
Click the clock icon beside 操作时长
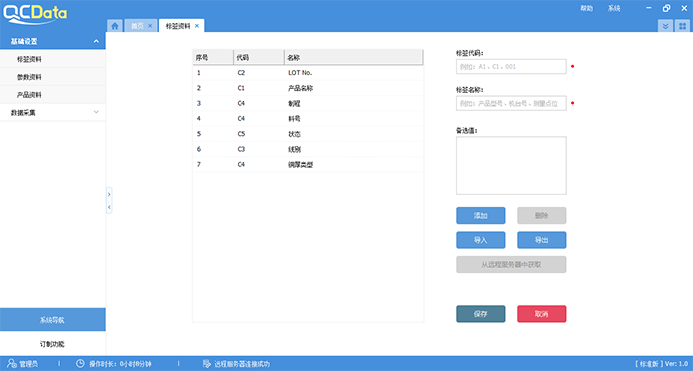[x=80, y=363]
